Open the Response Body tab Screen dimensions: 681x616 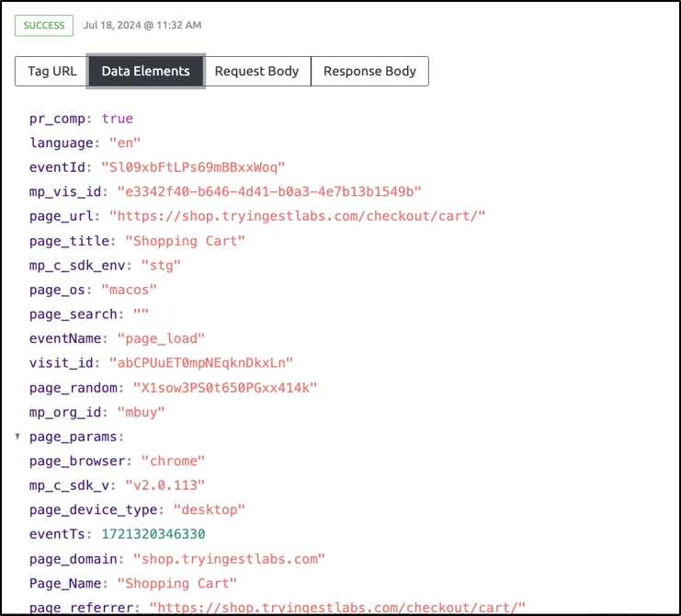point(369,71)
